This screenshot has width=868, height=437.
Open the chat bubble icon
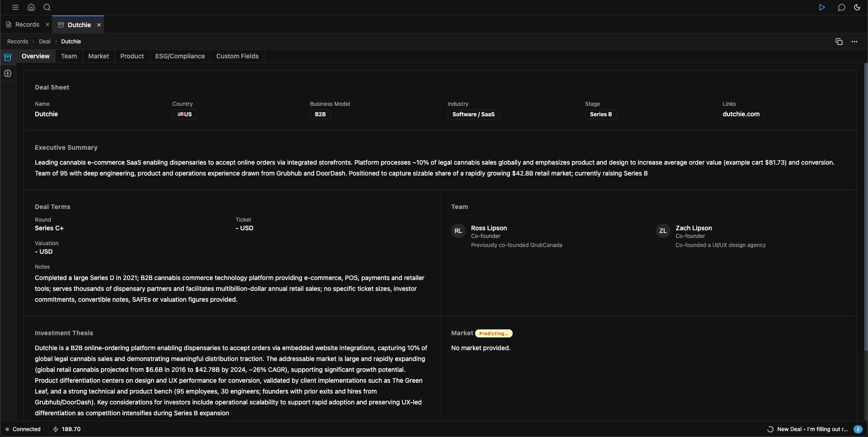point(841,7)
